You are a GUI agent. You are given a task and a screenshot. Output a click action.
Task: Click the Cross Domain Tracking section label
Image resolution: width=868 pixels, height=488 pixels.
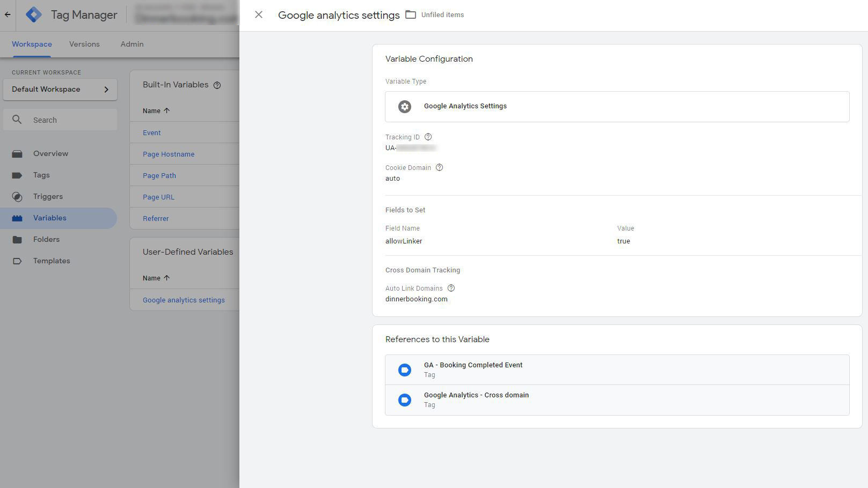click(x=422, y=270)
